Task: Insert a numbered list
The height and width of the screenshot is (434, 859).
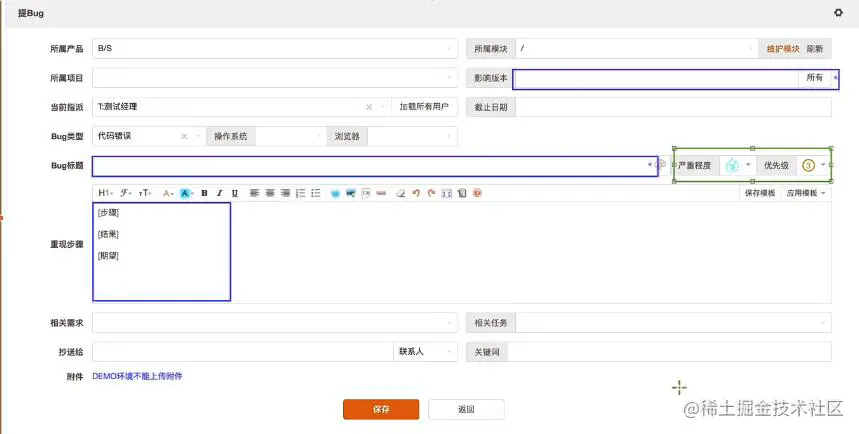Action: [300, 193]
